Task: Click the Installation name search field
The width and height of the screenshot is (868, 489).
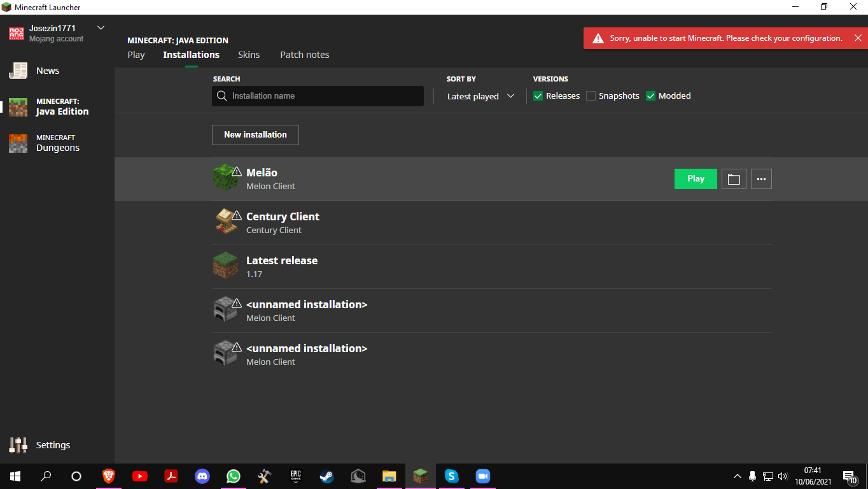Action: click(x=325, y=96)
